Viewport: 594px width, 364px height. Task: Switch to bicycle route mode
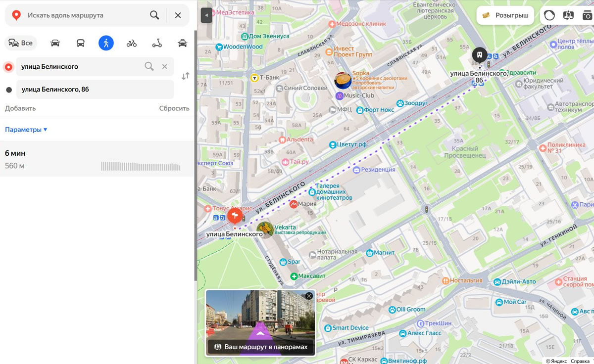coord(131,43)
